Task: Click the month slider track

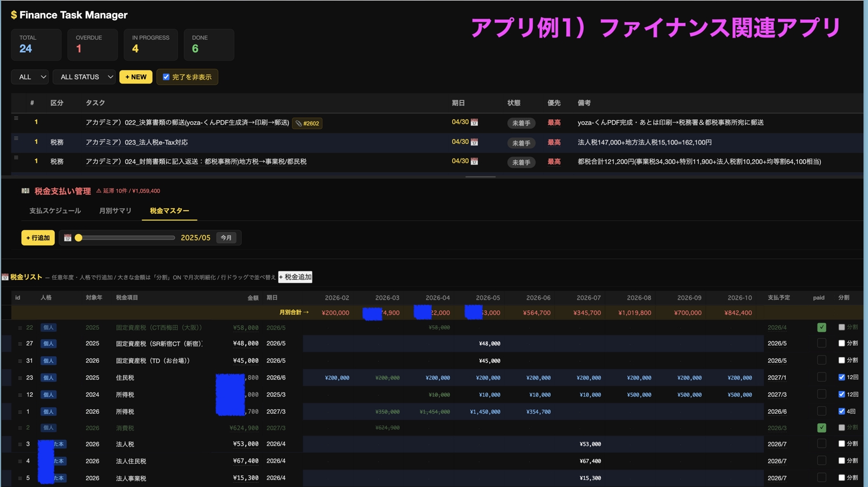Action: [126, 238]
